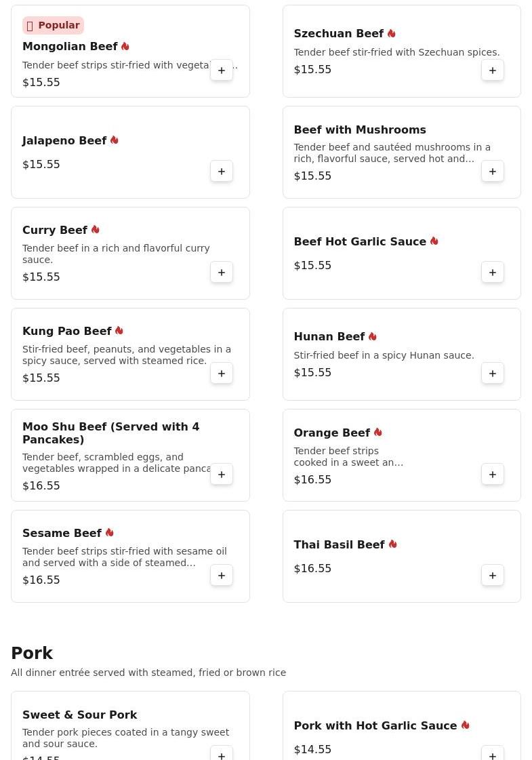Add Beef Hot Garlic Sauce to order
The height and width of the screenshot is (760, 532).
(493, 273)
